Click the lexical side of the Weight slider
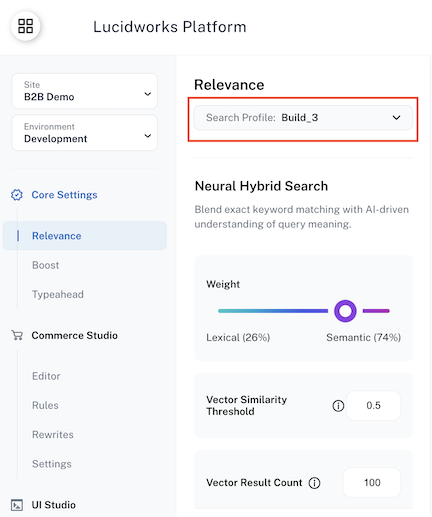Viewport: 432px width, 517px height. pyautogui.click(x=273, y=311)
